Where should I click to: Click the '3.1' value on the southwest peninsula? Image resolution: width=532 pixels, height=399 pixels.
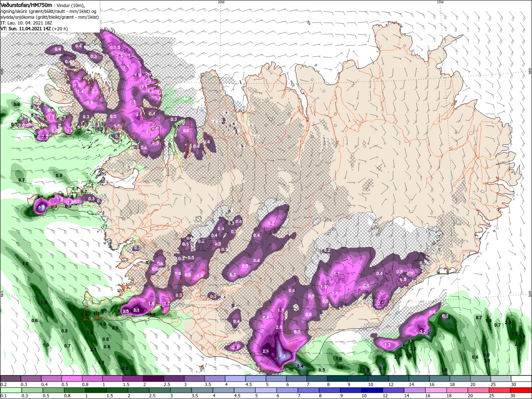click(x=136, y=310)
